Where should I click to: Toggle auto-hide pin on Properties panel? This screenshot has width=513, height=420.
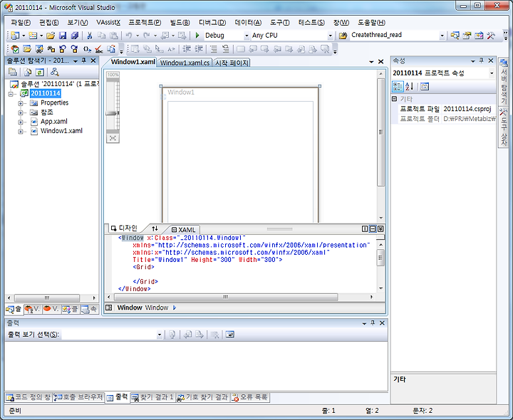pos(481,61)
